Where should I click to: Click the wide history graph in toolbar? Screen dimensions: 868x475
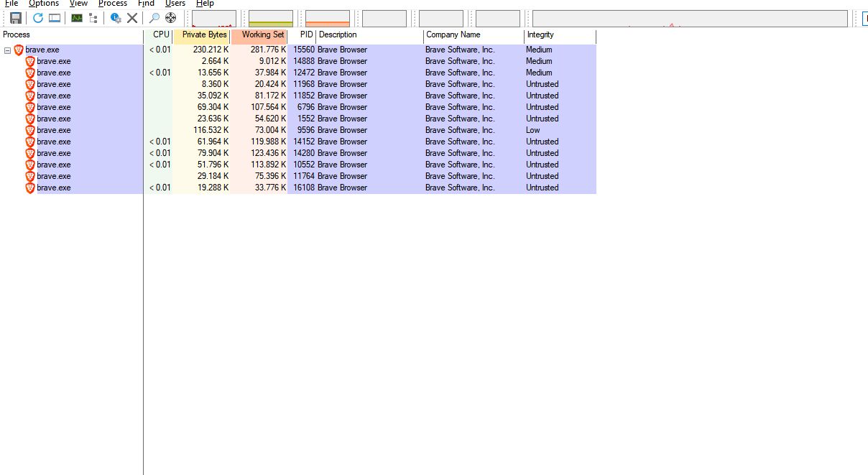[690, 19]
